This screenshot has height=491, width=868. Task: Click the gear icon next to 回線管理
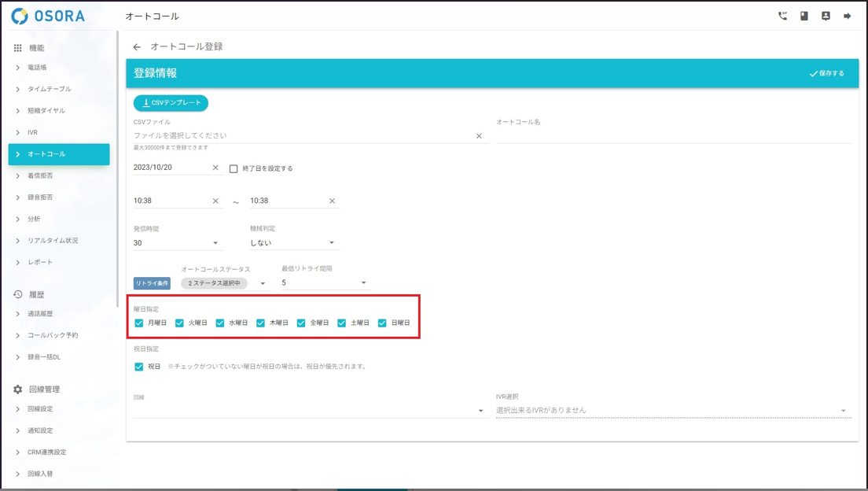18,389
